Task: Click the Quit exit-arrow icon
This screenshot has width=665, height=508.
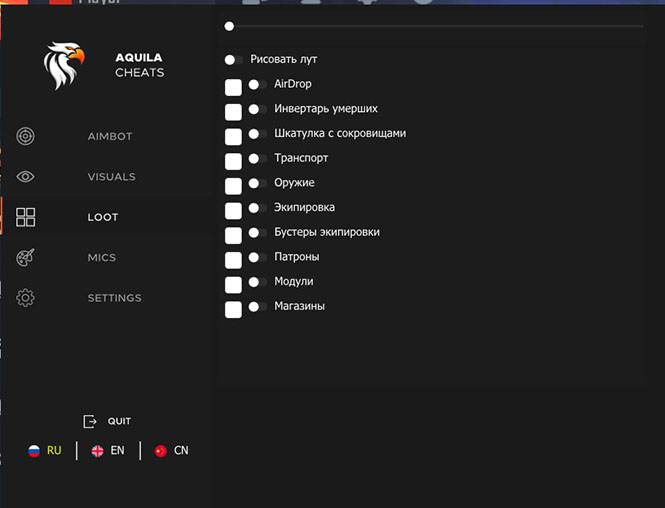Action: coord(90,421)
